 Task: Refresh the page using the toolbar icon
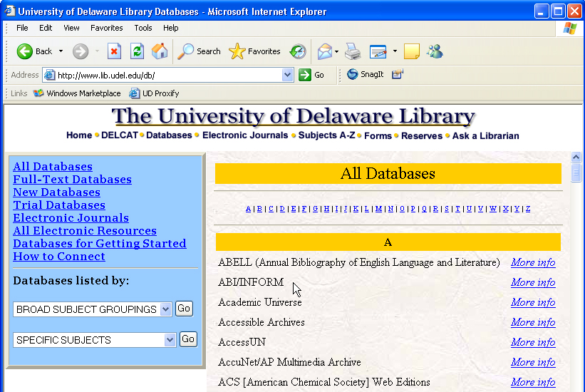pos(137,51)
